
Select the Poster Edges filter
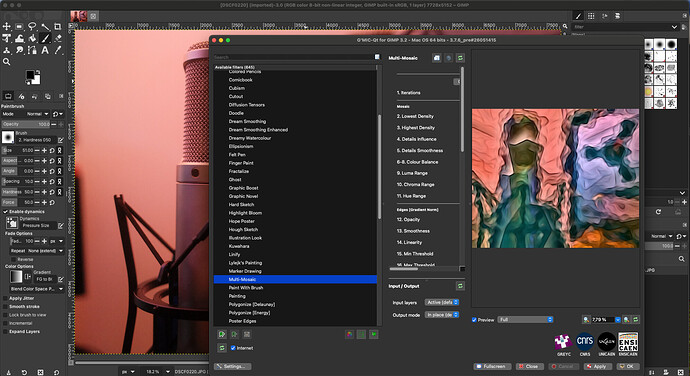pos(242,321)
